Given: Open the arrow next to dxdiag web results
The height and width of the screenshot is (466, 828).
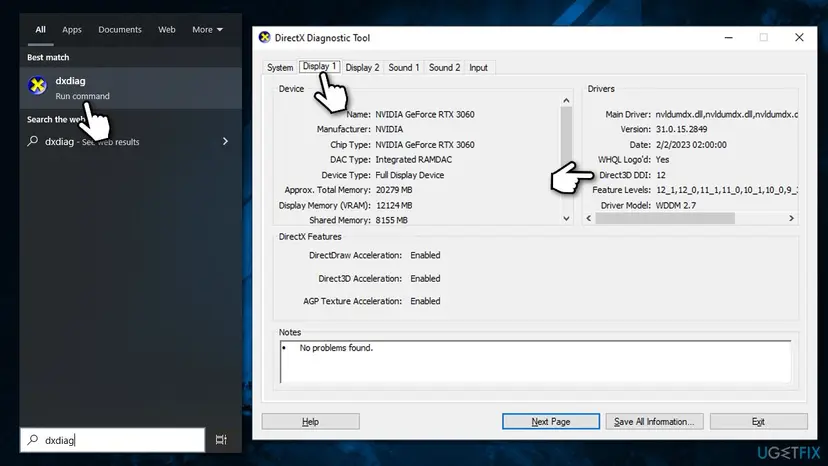Looking at the screenshot, I should pyautogui.click(x=225, y=141).
